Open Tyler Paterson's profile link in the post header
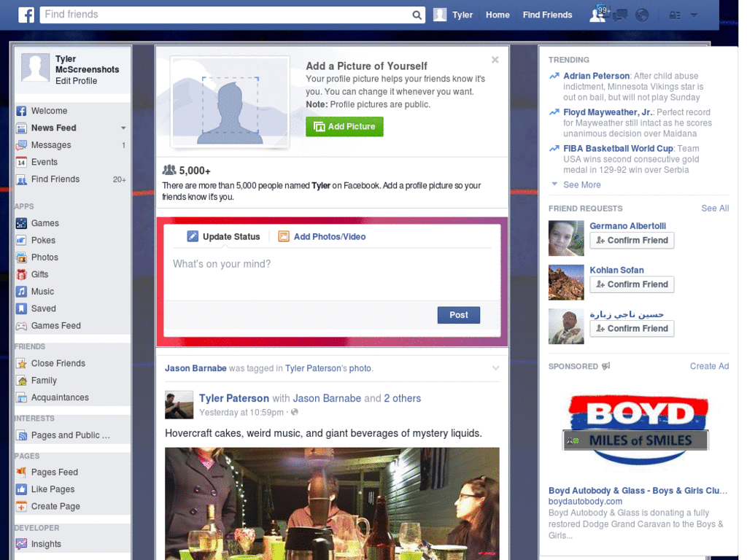 pos(234,398)
